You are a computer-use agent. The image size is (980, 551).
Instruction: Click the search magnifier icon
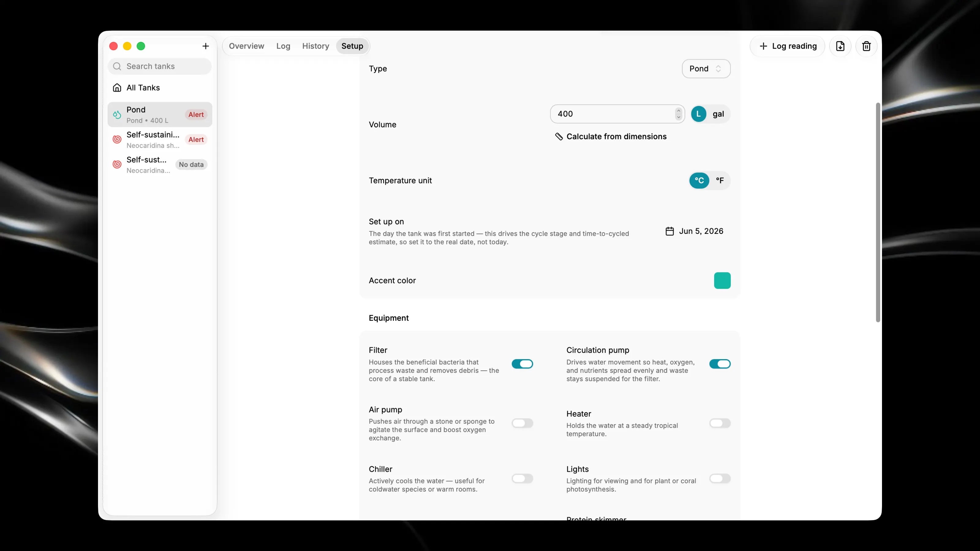tap(117, 66)
